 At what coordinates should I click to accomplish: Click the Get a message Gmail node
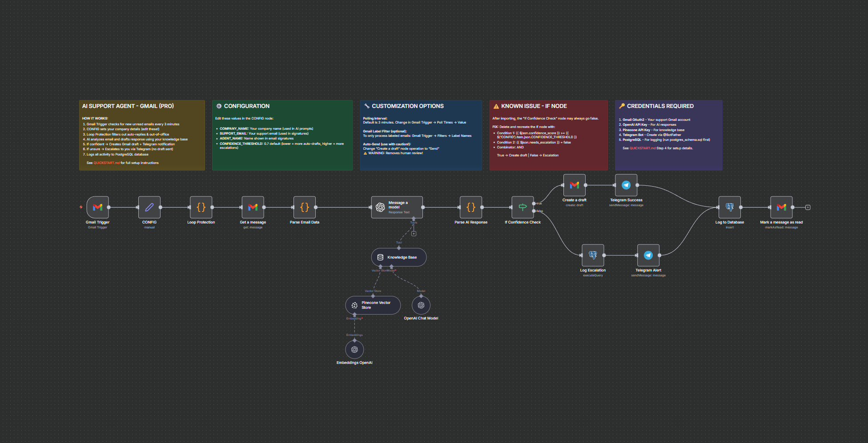tap(253, 207)
